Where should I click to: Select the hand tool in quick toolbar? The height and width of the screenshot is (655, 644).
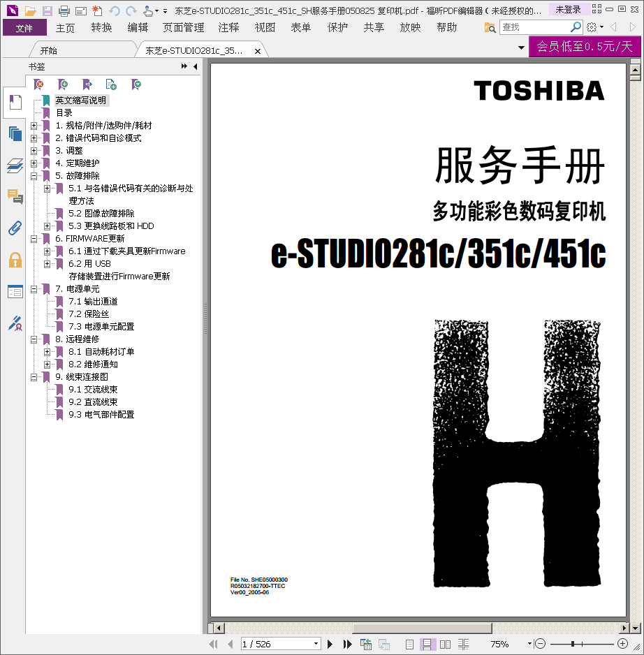pyautogui.click(x=147, y=11)
